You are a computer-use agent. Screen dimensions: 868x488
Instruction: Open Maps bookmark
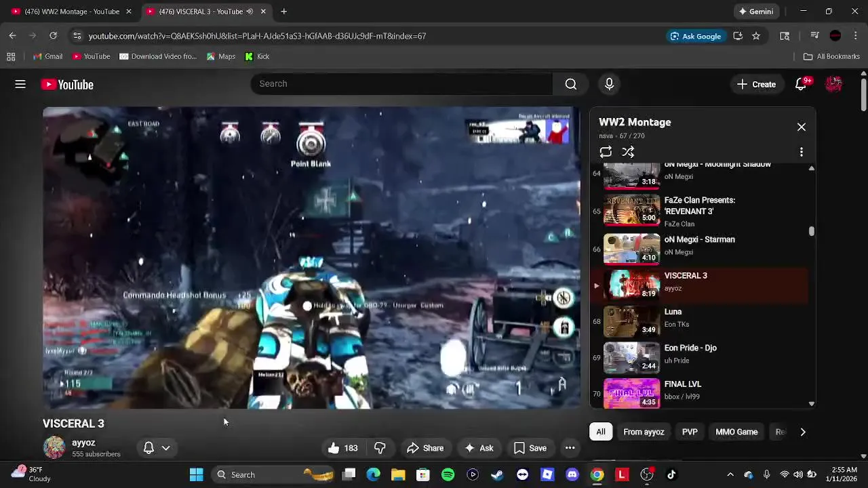221,56
